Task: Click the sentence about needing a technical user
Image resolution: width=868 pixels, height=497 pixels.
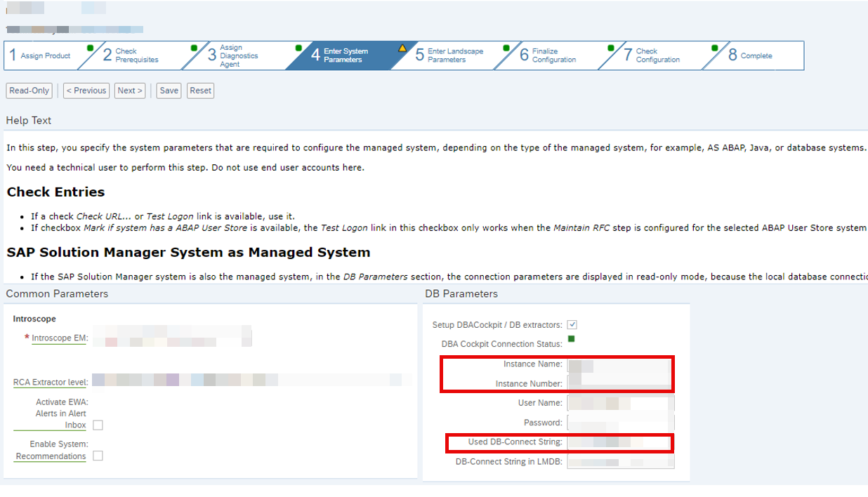Action: tap(185, 168)
